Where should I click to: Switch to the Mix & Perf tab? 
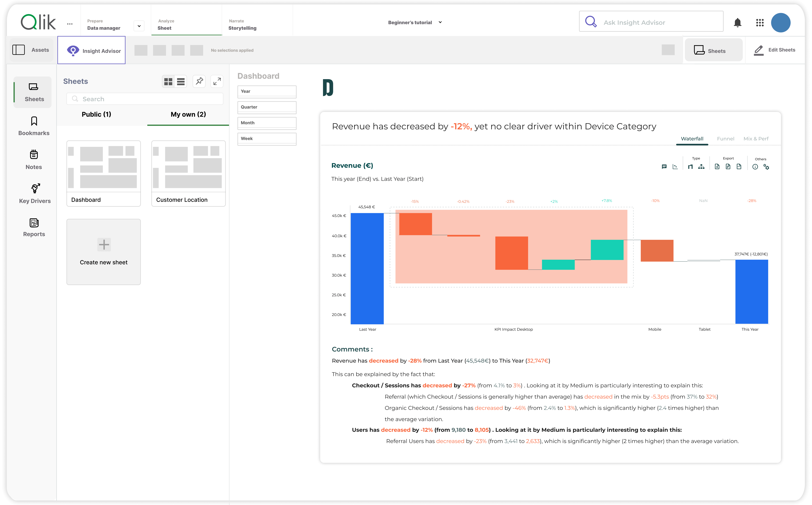point(756,139)
